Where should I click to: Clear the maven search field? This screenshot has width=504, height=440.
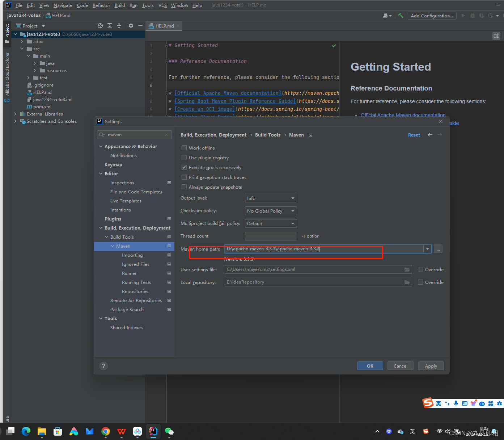tap(166, 135)
